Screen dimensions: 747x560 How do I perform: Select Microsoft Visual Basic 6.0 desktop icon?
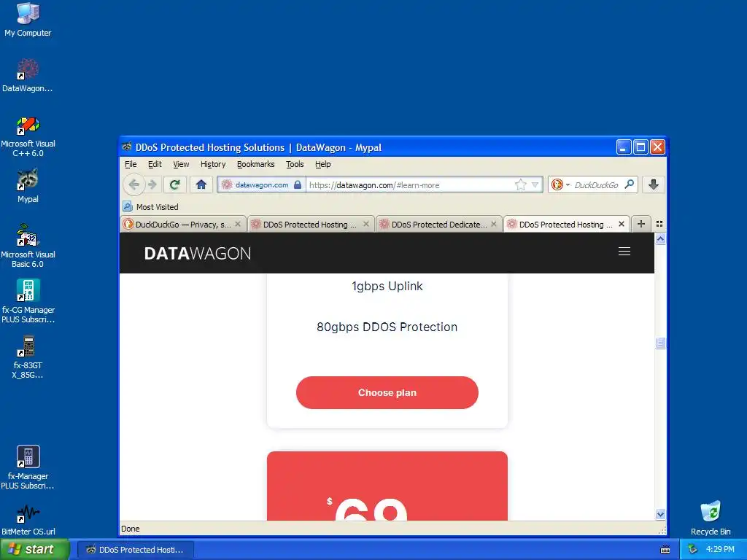tap(28, 246)
